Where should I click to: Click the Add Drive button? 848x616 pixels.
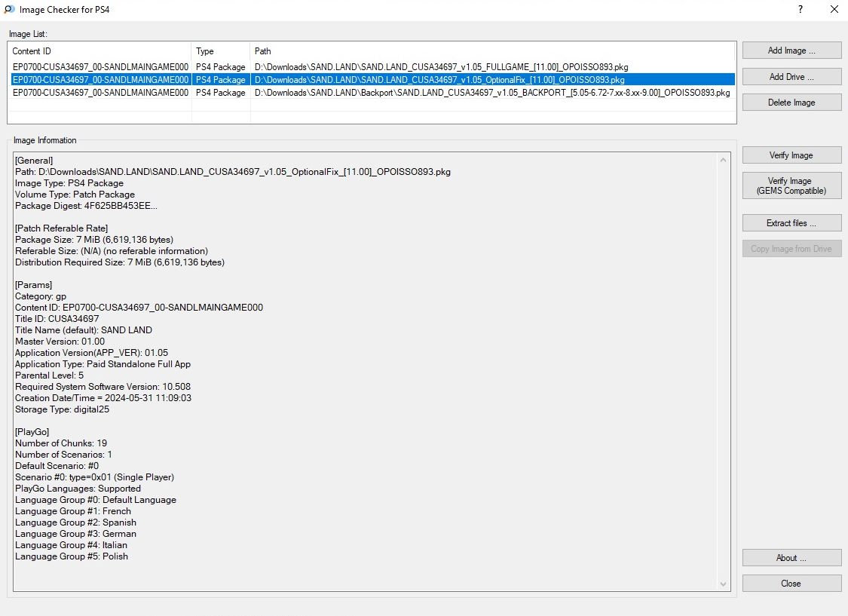point(791,77)
